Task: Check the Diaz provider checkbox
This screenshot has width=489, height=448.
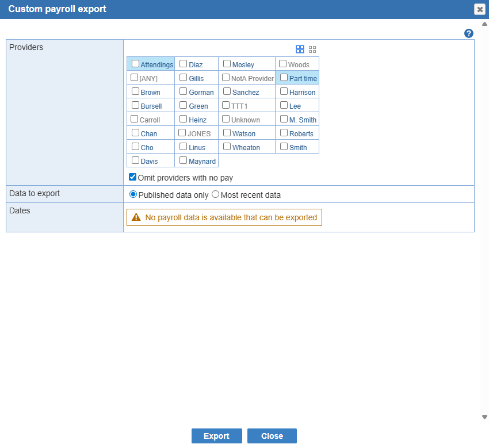Action: (x=184, y=64)
